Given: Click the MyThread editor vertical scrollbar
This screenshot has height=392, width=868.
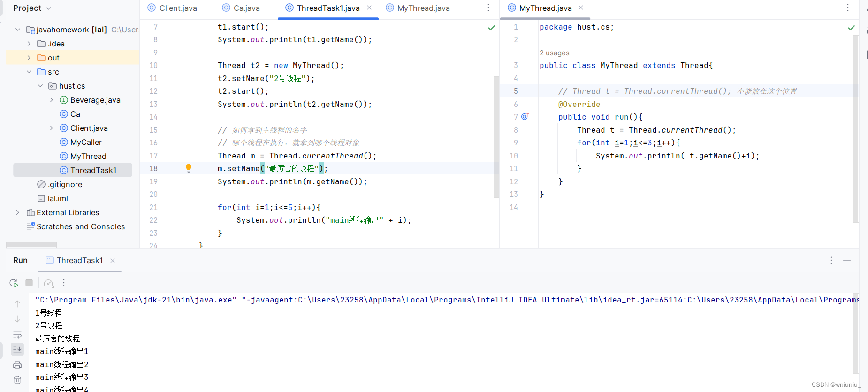Looking at the screenshot, I should (856, 129).
